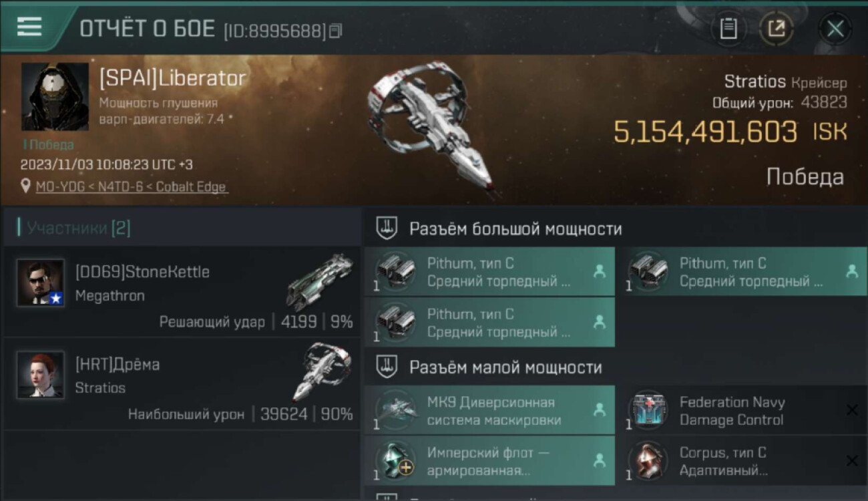Toggle the X mark on Federation Navy Damage Control
The width and height of the screenshot is (868, 501).
tap(852, 409)
